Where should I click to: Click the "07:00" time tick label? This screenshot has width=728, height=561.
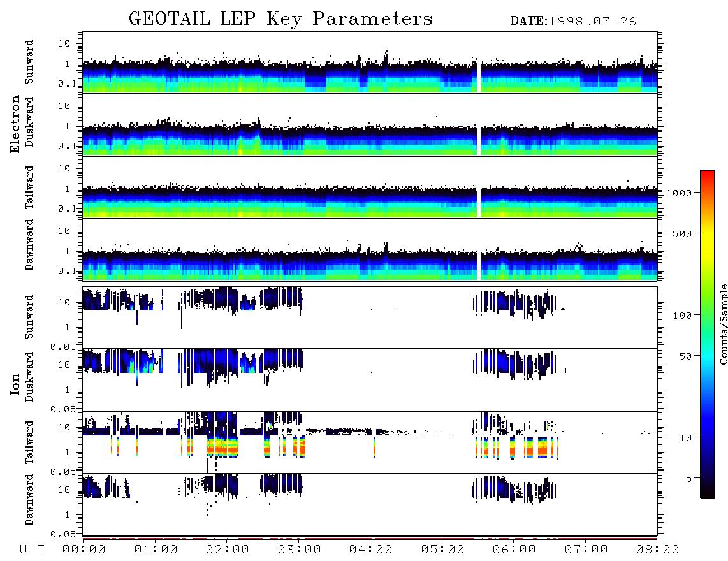click(586, 550)
